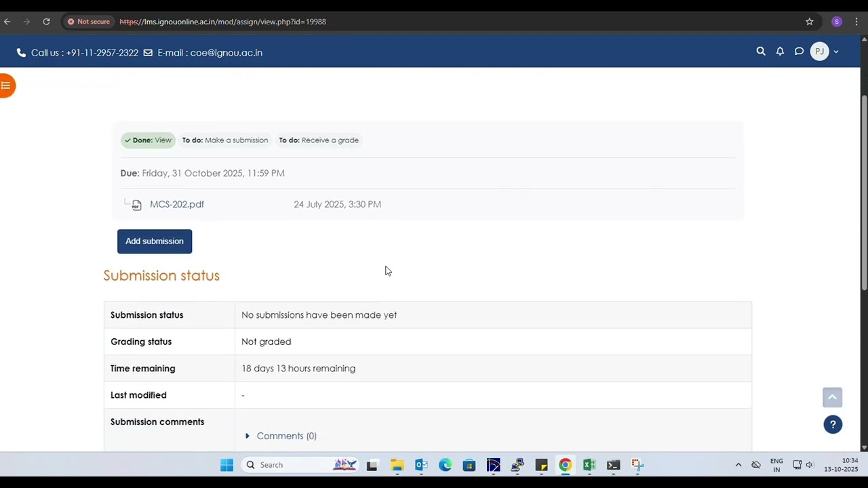Click the envelope icon beside E-mail
Image resolution: width=868 pixels, height=488 pixels.
click(148, 53)
